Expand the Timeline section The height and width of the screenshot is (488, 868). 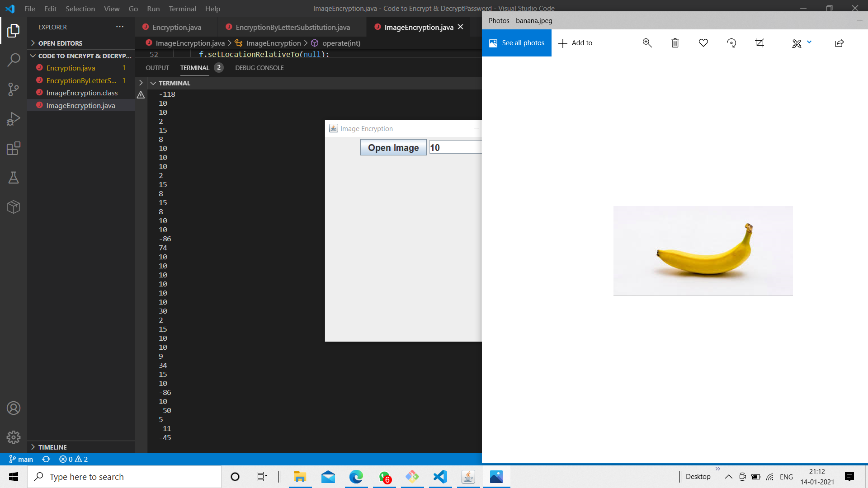pyautogui.click(x=33, y=447)
